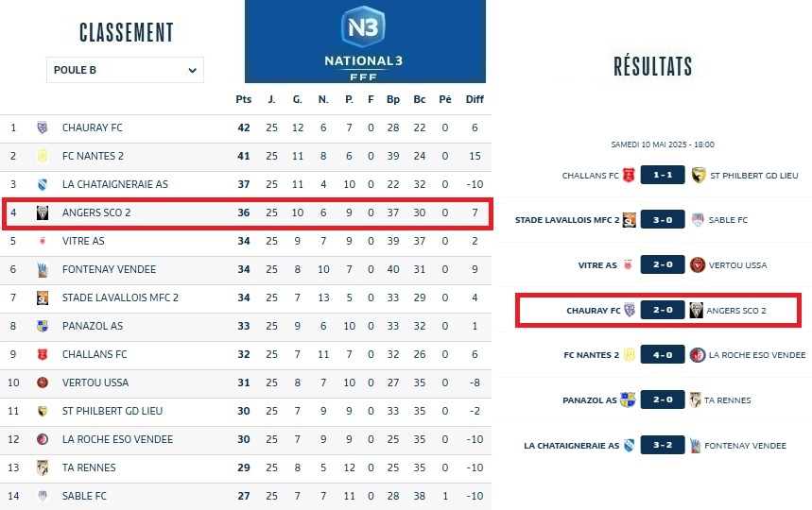Click the Panazol AS crest in standings
The image size is (812, 510).
(43, 326)
